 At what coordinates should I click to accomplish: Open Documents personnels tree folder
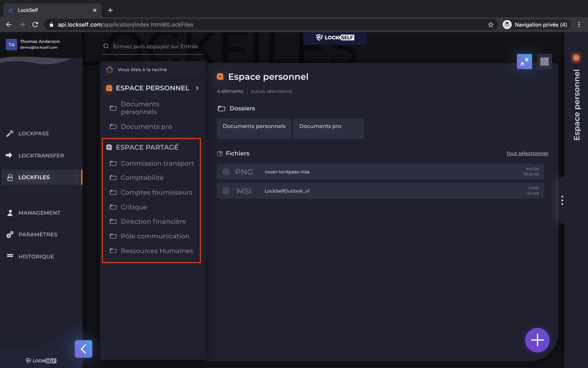tap(140, 108)
